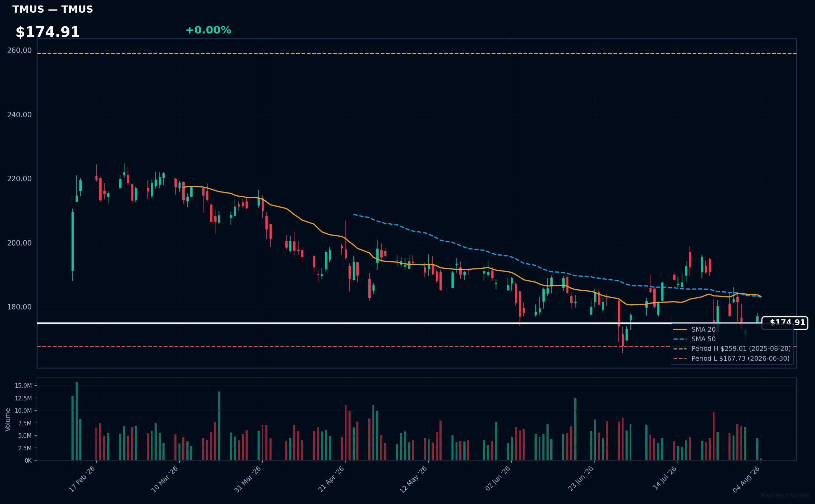This screenshot has height=504, width=815.
Task: Click the 220.00 price axis label
Action: click(19, 179)
